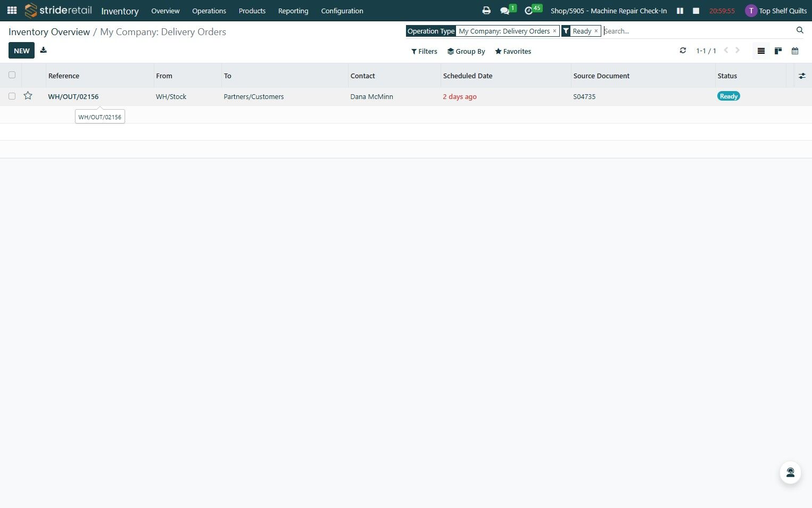Import records using the download icon
The image size is (812, 508).
coord(44,51)
